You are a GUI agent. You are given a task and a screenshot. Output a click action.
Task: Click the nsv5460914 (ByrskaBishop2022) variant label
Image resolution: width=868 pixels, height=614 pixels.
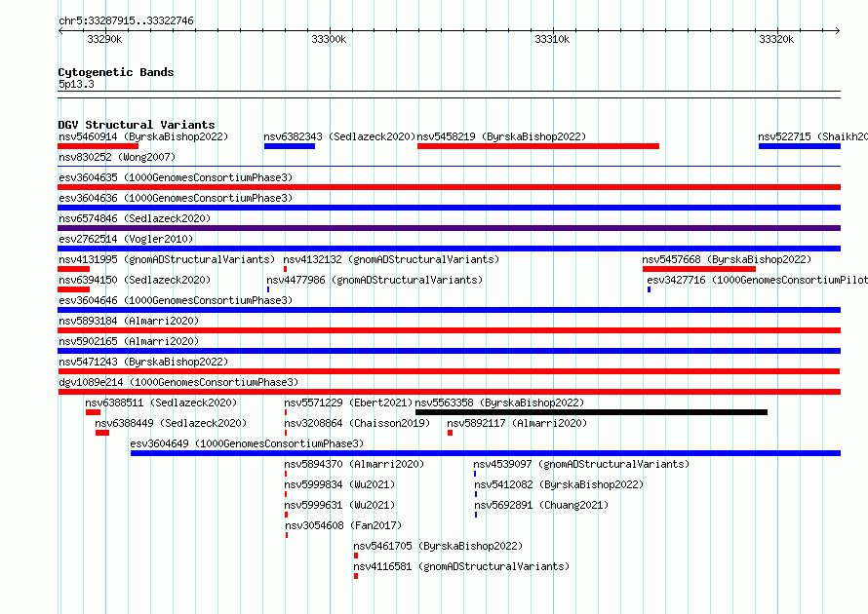pos(143,136)
